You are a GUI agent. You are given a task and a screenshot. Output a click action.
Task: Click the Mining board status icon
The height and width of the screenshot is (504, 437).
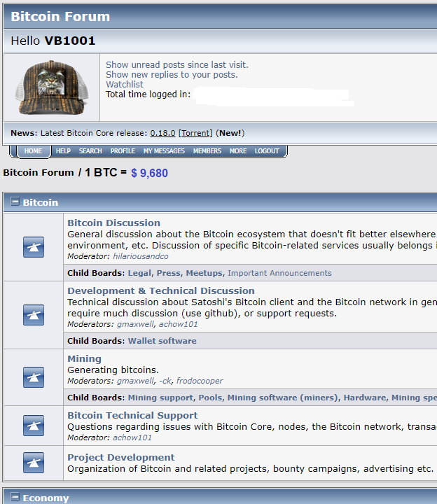click(x=34, y=377)
